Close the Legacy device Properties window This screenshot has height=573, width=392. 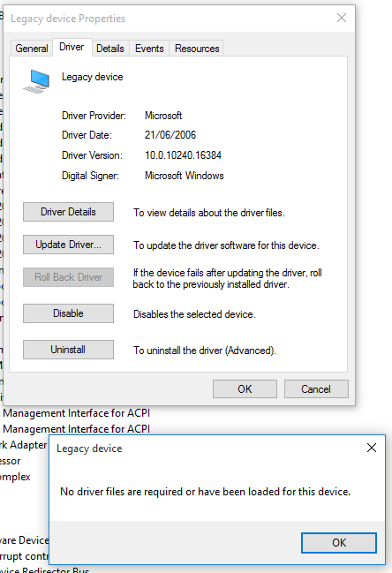[341, 18]
